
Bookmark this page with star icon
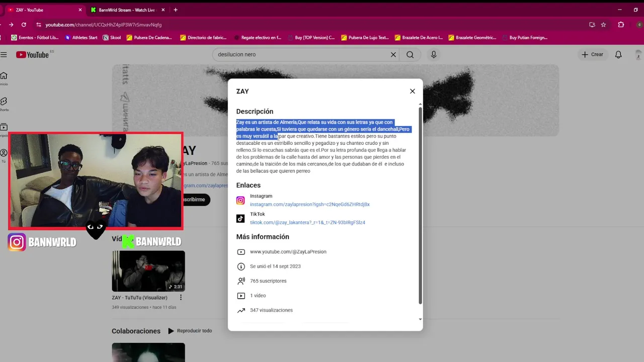click(x=603, y=25)
